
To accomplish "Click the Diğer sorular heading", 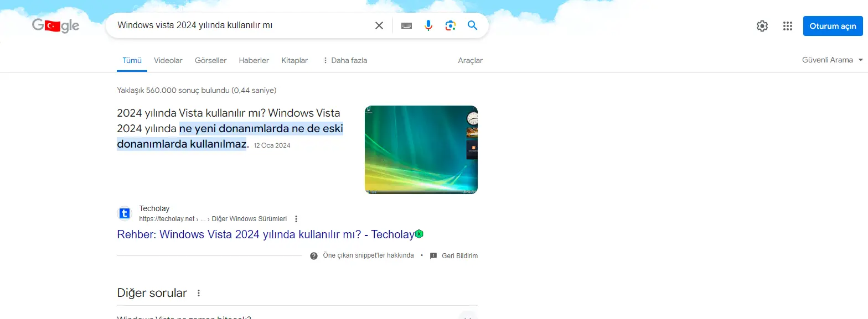I will (152, 293).
